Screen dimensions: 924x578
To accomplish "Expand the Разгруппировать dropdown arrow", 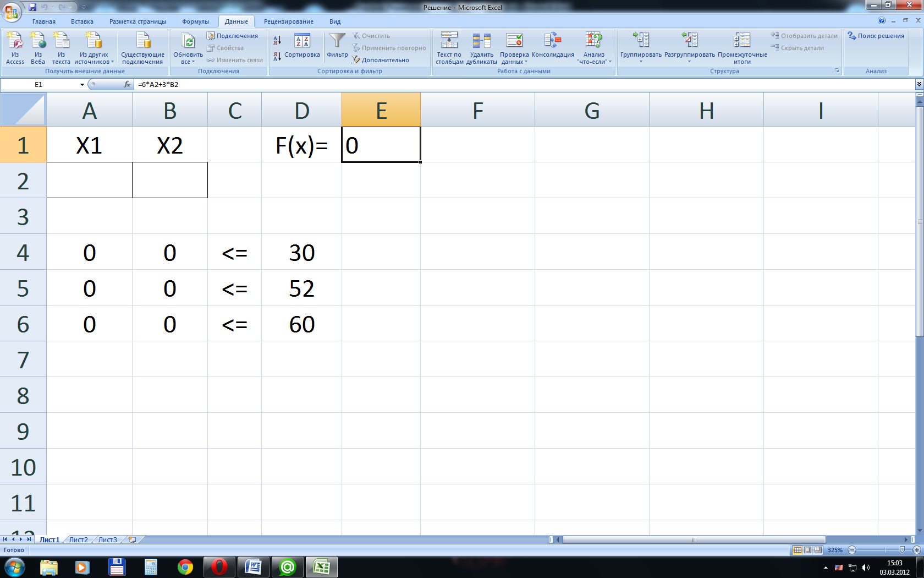I will click(x=689, y=61).
